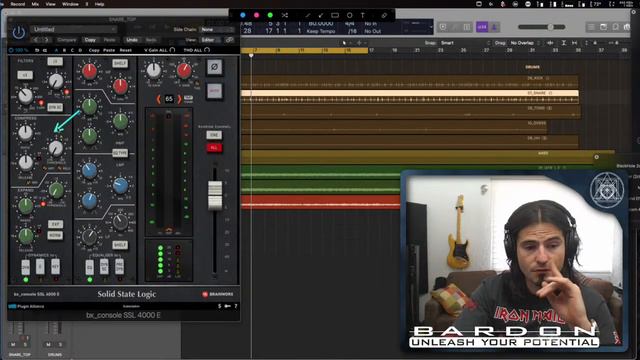Click the shuffle icon in annotation bar

point(284,15)
